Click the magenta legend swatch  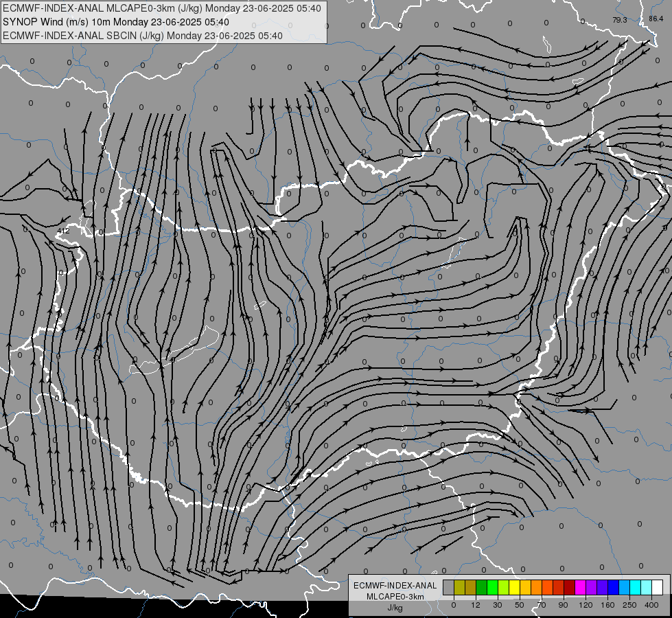pos(580,587)
